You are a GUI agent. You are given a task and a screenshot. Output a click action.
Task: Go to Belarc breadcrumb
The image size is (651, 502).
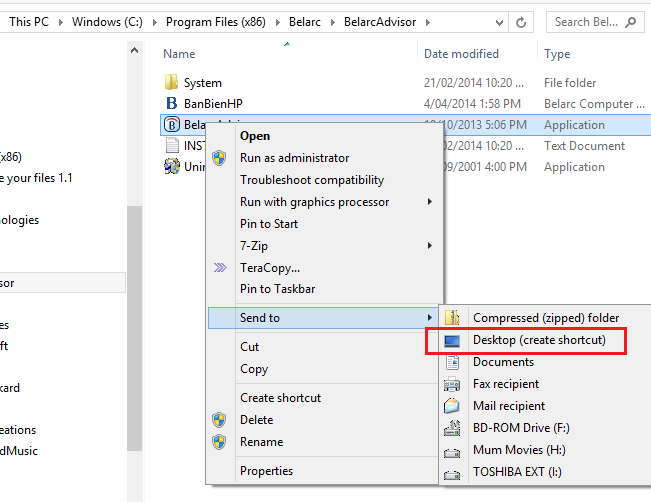[305, 22]
